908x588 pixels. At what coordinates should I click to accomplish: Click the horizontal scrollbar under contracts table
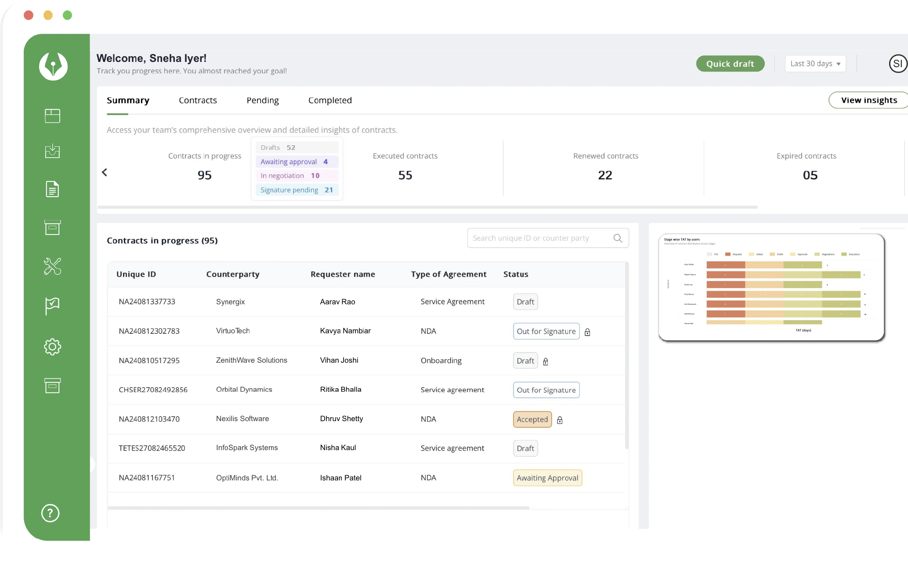(318, 508)
